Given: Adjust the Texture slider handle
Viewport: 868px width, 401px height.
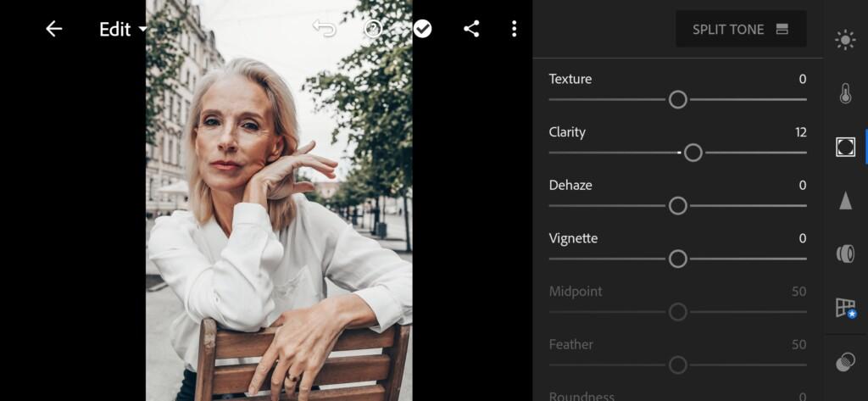Looking at the screenshot, I should 677,100.
